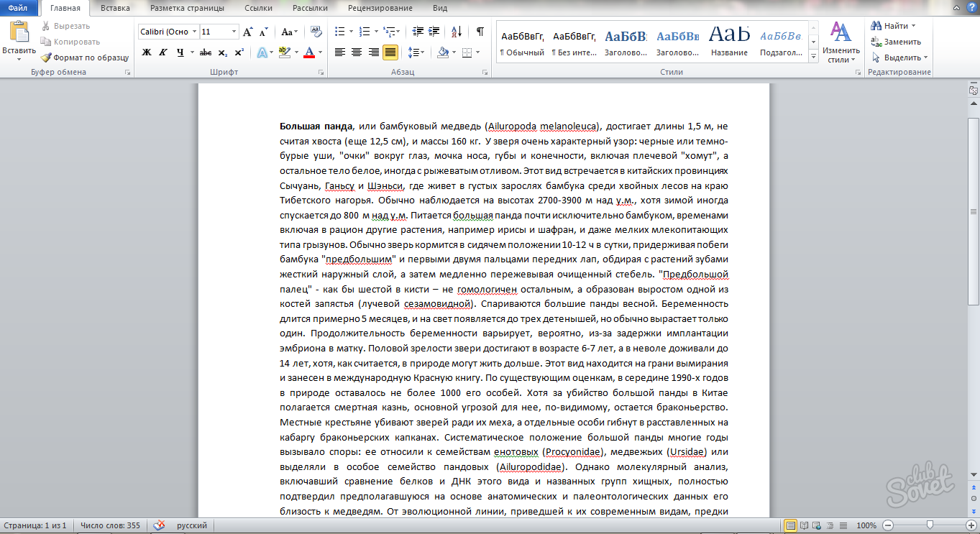Click the Change Styles (Изменить стили) button
980x534 pixels.
click(x=841, y=42)
